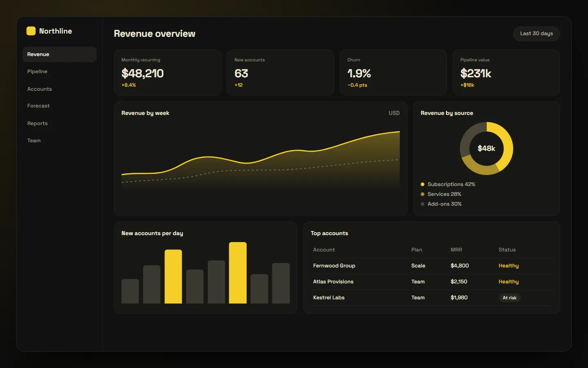Click the MRR column header
Screen dimensions: 588x368
pos(456,250)
